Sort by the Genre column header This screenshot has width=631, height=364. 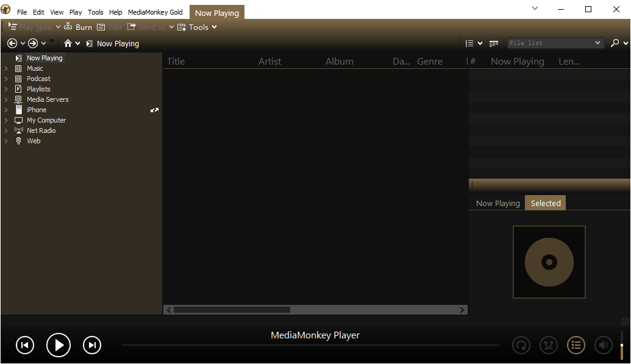click(x=429, y=61)
